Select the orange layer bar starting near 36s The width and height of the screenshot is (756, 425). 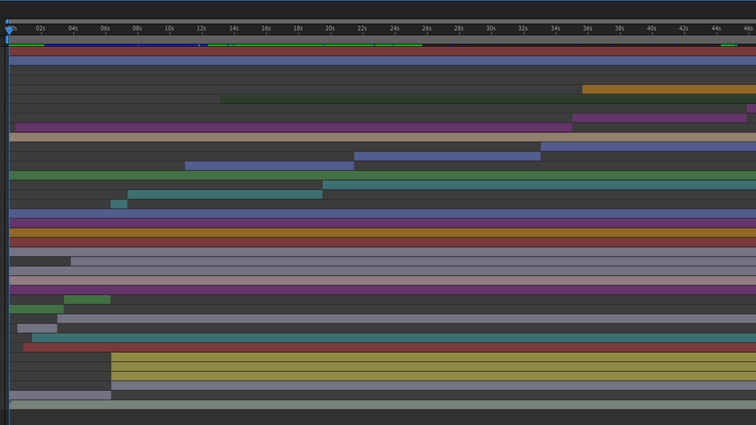click(669, 89)
